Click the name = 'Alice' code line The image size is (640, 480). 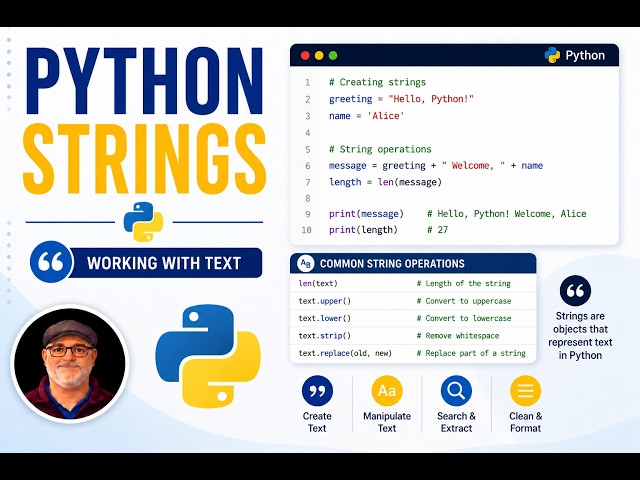[x=367, y=116]
